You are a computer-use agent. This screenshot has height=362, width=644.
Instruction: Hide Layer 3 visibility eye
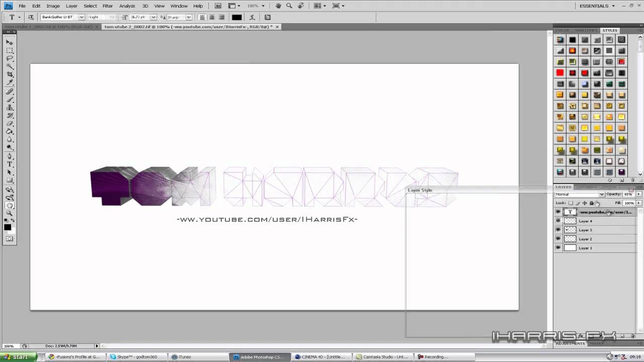point(558,230)
